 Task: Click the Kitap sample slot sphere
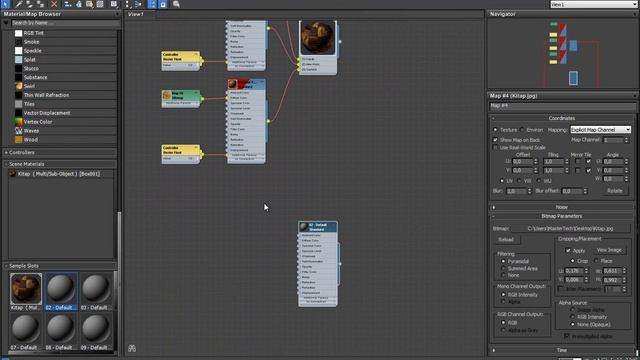click(26, 289)
